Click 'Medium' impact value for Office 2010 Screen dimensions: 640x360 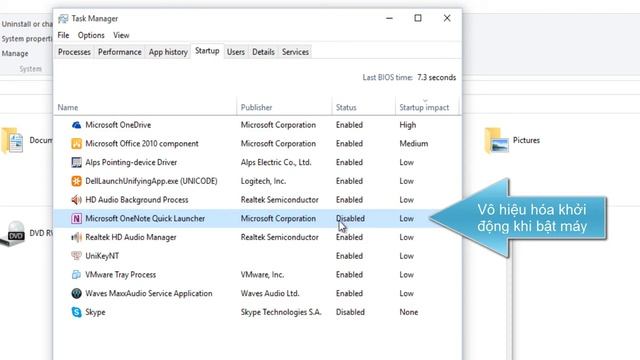click(x=413, y=144)
